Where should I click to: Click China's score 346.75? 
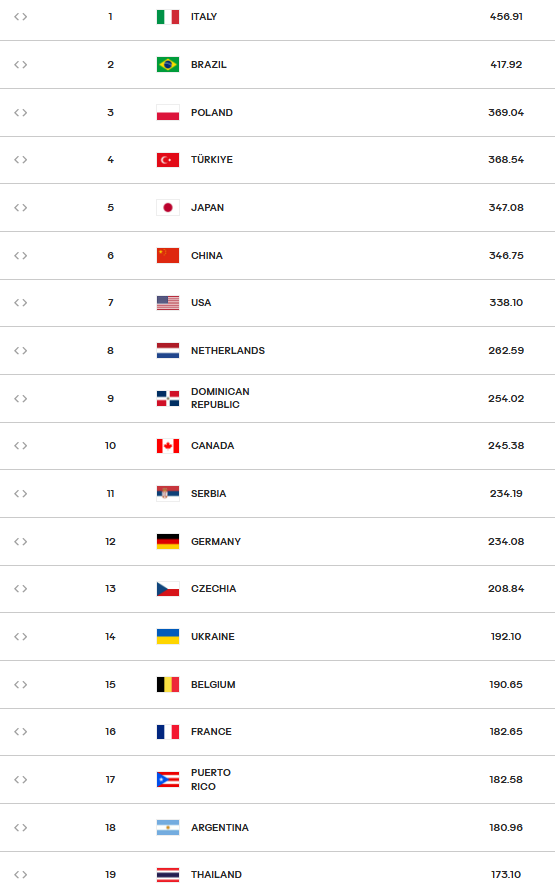coord(506,256)
